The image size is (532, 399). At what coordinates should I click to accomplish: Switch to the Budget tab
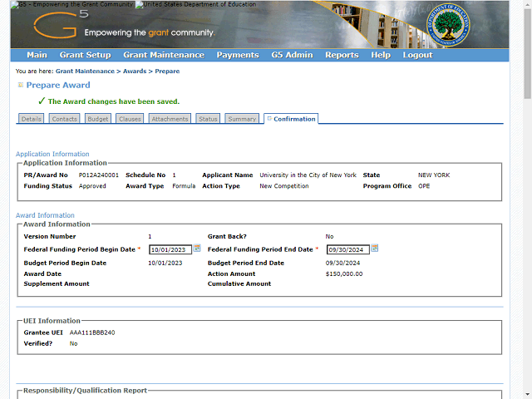pyautogui.click(x=98, y=119)
